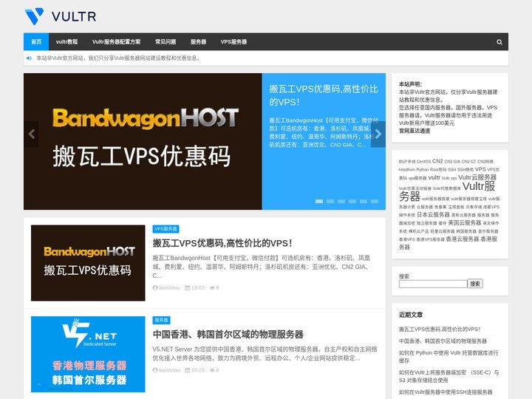This screenshot has width=532, height=399.
Task: Open the CentOS tag in tag cloud
Action: (x=423, y=162)
